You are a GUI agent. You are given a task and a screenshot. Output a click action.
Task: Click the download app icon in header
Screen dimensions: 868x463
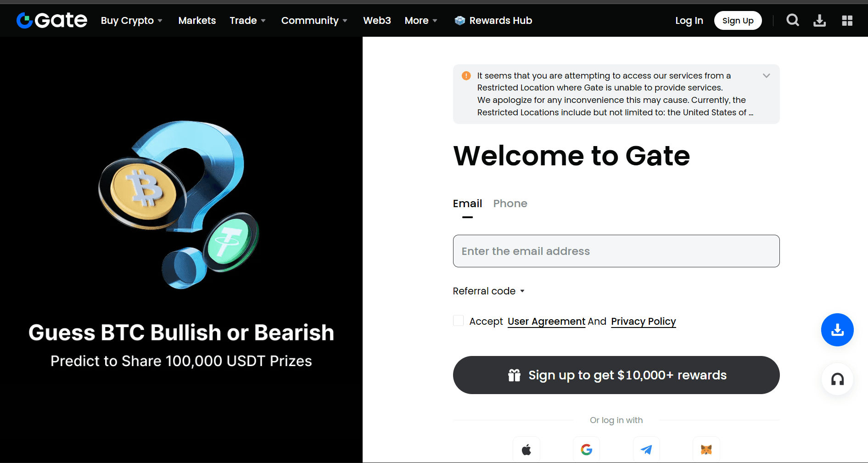tap(819, 20)
